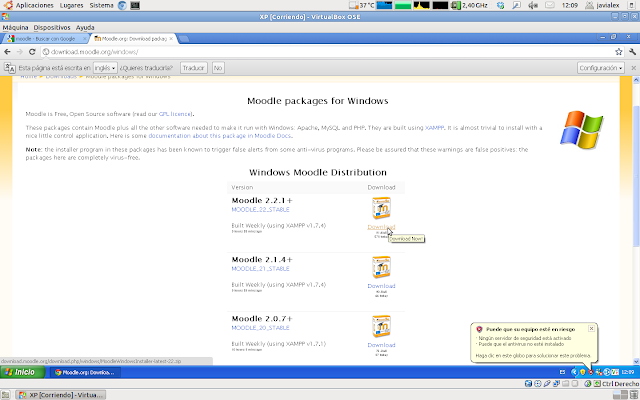Bookmark this page with the star icon
This screenshot has width=640, height=400.
619,52
